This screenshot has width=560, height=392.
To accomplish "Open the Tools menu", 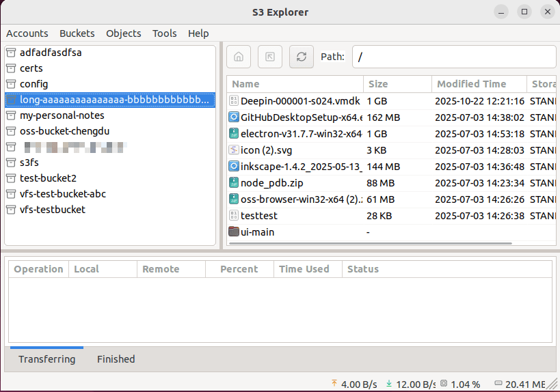I will click(x=164, y=33).
